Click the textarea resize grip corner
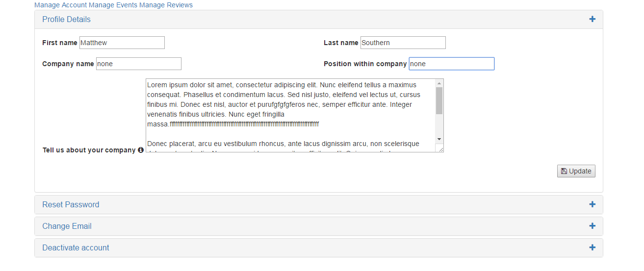Viewport: 644px width, 271px height. (x=439, y=148)
